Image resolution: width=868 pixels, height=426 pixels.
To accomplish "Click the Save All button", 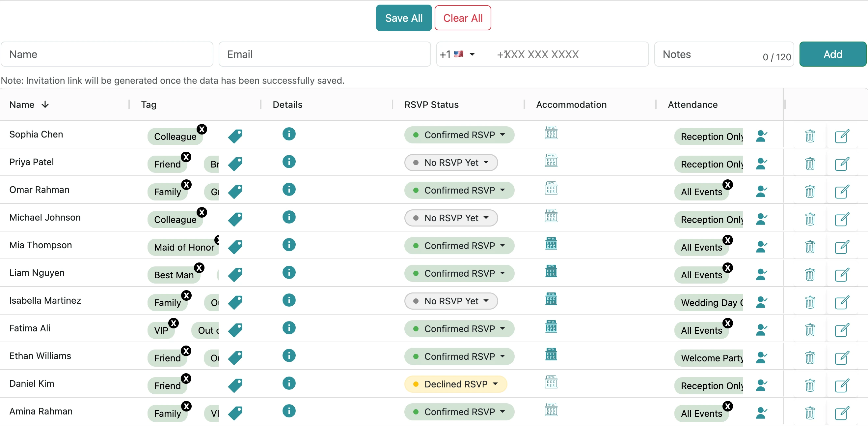I will (x=403, y=17).
